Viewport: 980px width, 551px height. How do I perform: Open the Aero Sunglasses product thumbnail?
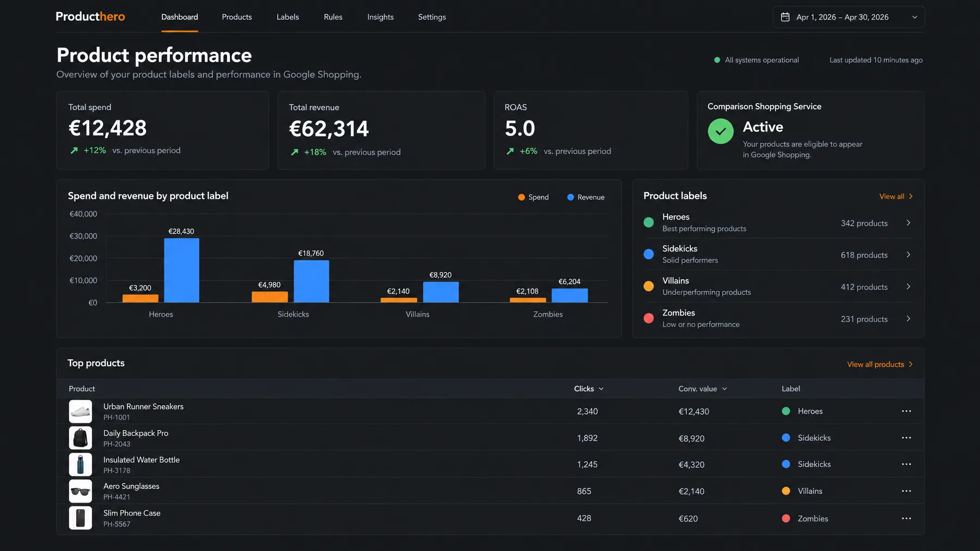click(x=81, y=491)
